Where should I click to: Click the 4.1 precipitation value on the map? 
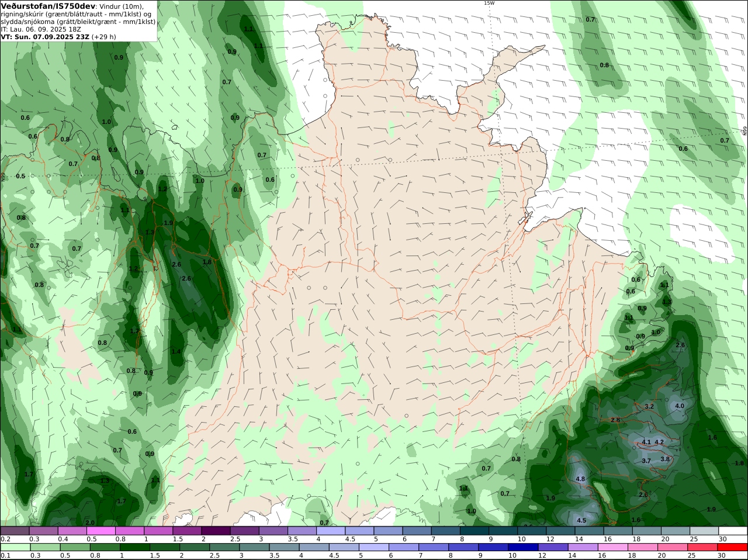[646, 442]
